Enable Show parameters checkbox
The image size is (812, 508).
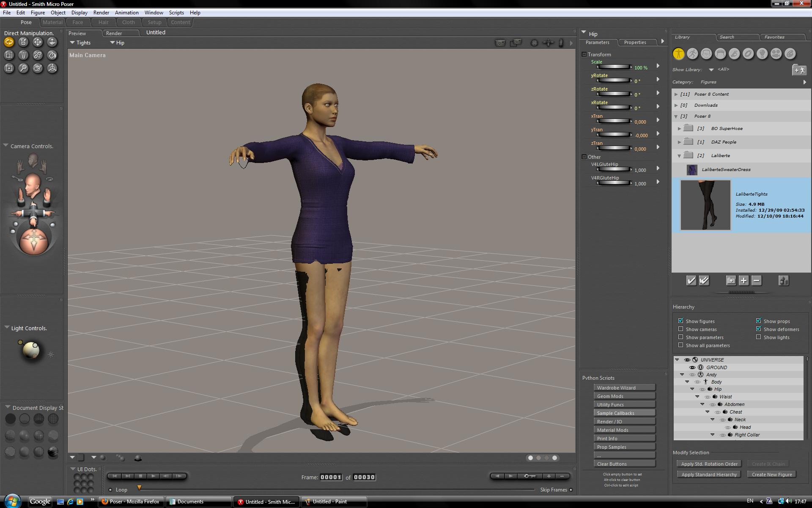click(680, 337)
